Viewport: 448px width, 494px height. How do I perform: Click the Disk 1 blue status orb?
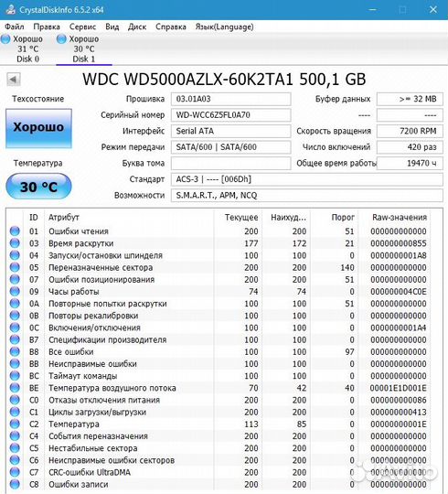click(61, 39)
